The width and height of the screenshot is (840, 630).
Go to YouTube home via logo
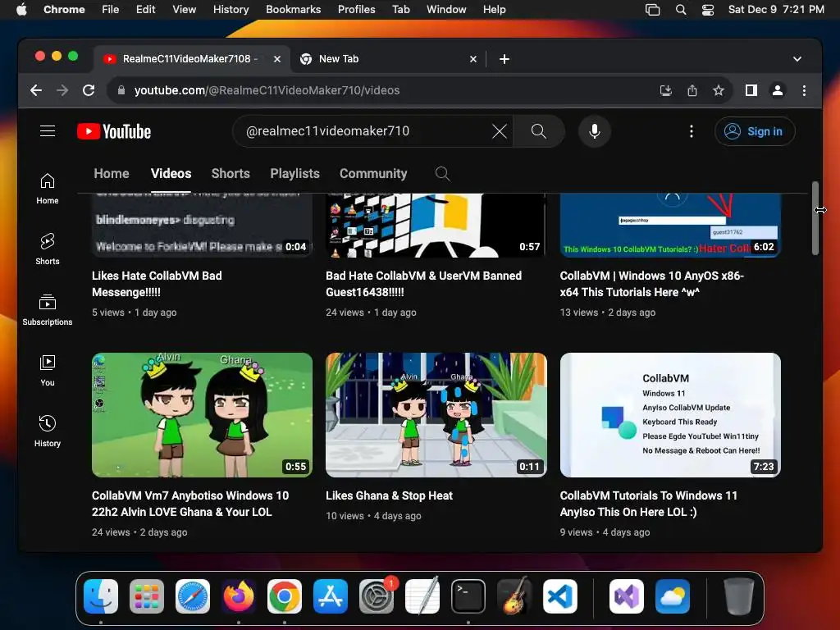pyautogui.click(x=114, y=131)
